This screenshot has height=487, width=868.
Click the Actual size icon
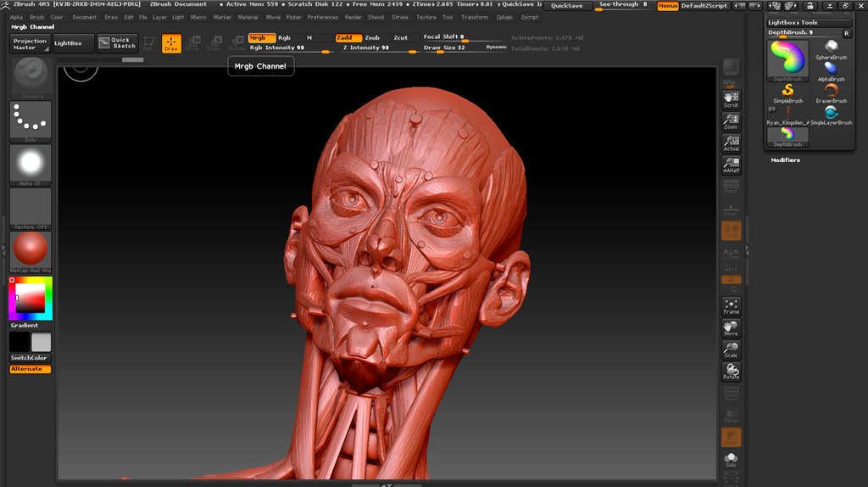tap(732, 143)
